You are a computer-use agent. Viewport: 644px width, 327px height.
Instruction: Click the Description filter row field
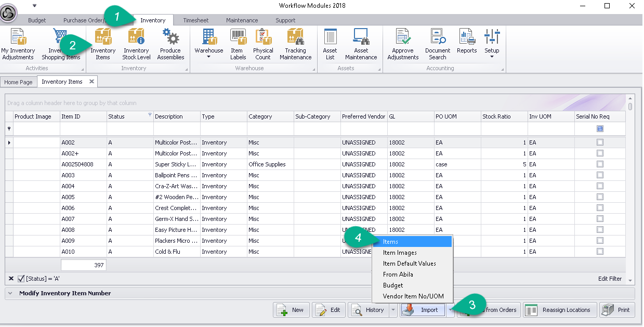[x=177, y=128]
